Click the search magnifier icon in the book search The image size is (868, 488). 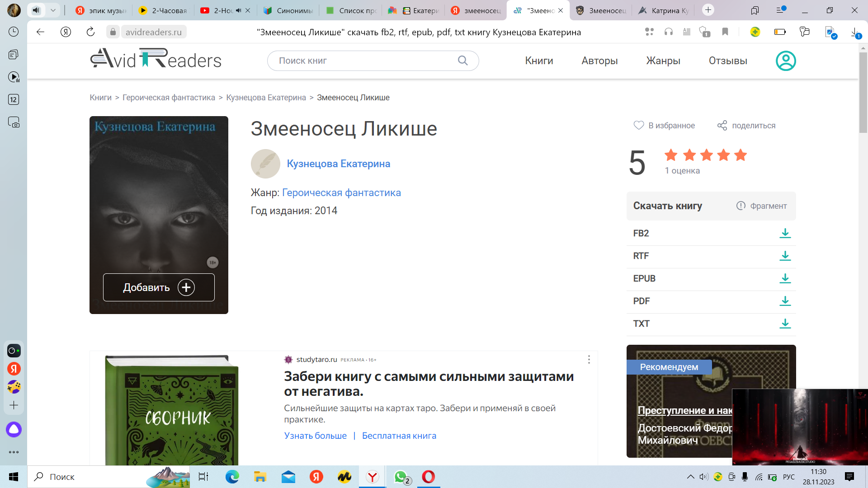pos(462,61)
